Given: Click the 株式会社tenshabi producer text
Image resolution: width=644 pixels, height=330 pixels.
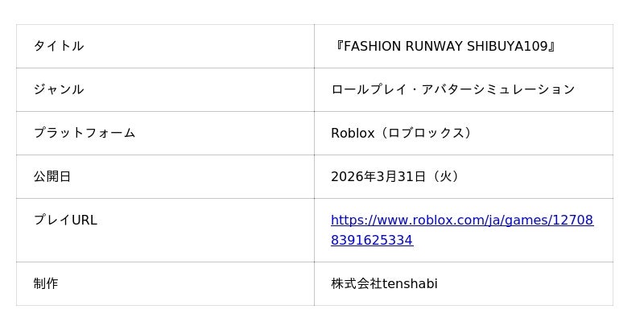Looking at the screenshot, I should 384,283.
